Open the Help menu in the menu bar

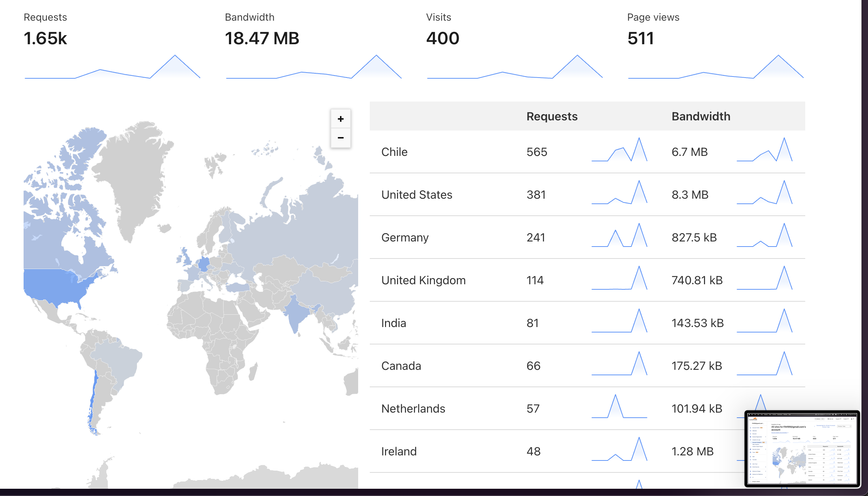coord(790,414)
